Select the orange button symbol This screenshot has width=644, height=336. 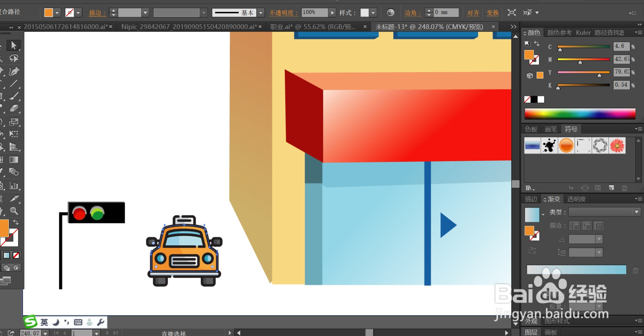566,145
